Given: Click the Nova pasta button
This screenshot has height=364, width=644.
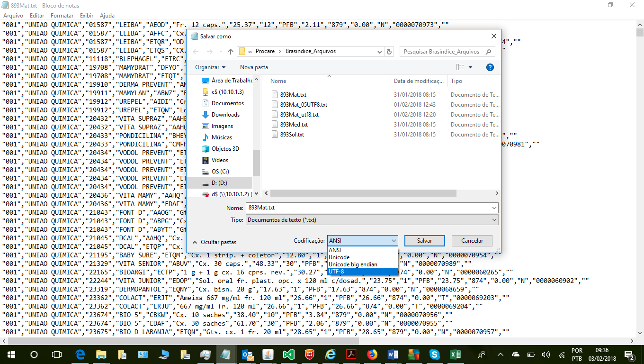Looking at the screenshot, I should 254,67.
